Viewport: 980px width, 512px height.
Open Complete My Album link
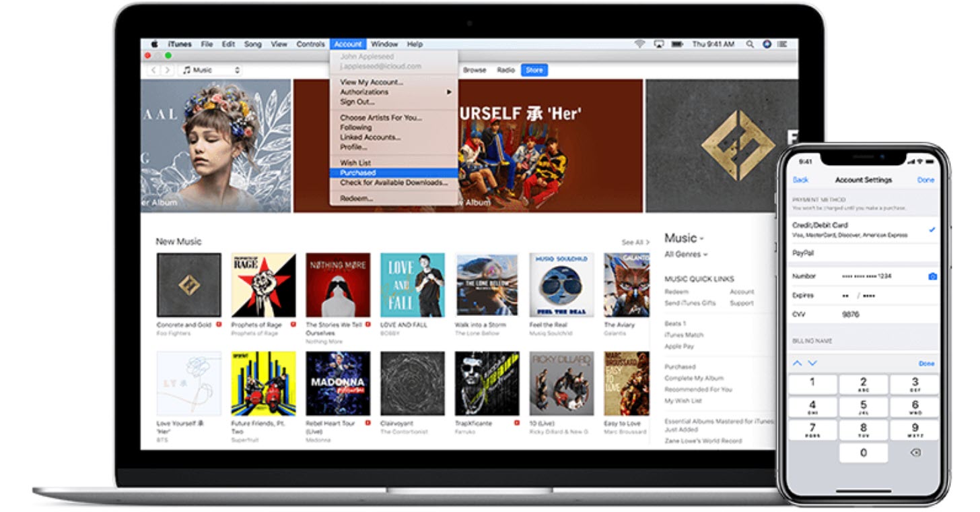tap(695, 379)
